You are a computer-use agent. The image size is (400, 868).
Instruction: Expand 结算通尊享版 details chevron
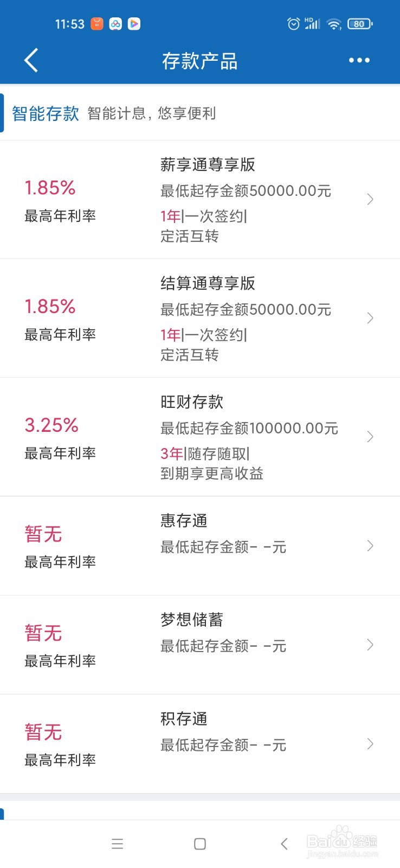(370, 318)
